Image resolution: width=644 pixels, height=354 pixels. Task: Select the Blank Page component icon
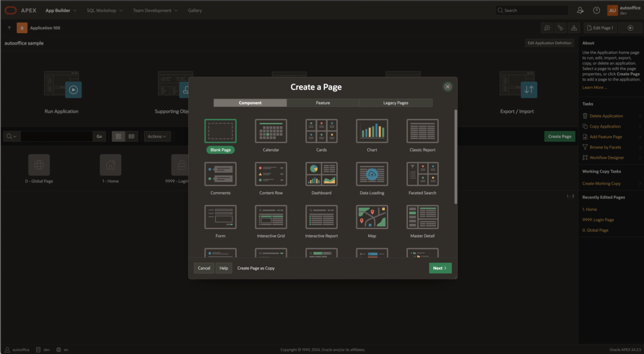click(220, 131)
